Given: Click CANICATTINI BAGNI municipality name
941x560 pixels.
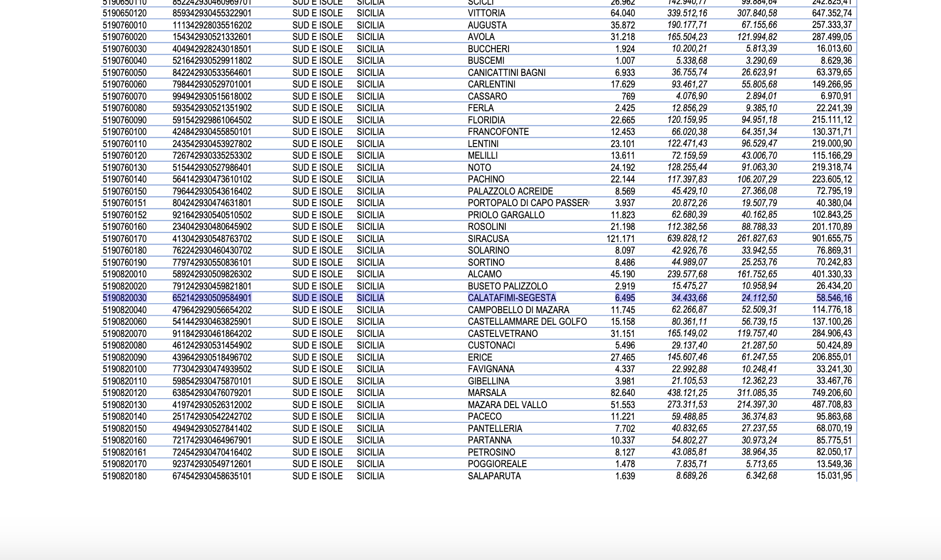Looking at the screenshot, I should [506, 73].
